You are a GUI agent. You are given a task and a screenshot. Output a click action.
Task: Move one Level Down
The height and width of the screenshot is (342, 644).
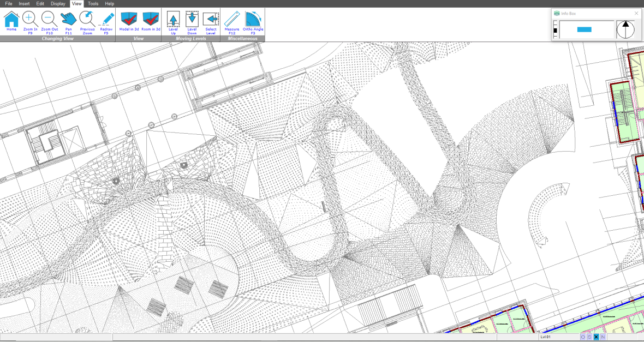pyautogui.click(x=192, y=22)
